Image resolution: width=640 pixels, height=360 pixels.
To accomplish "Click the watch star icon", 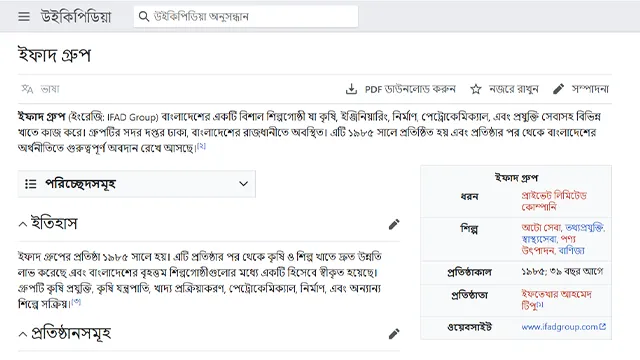I will [476, 89].
